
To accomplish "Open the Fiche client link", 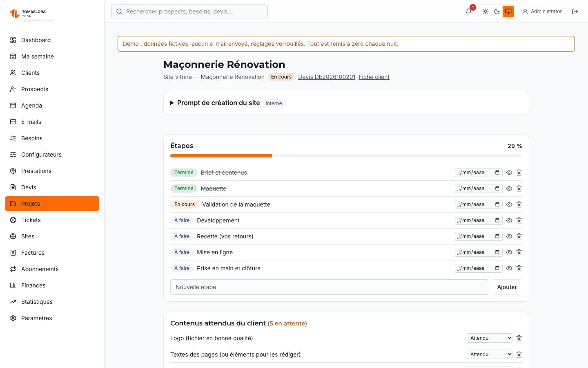I will click(374, 77).
